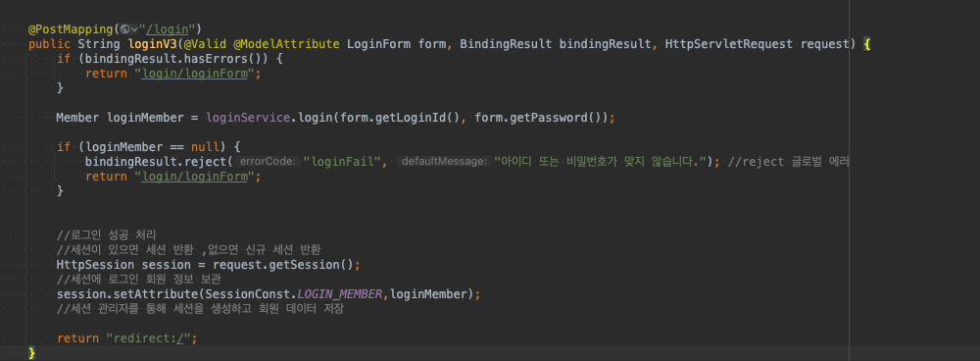This screenshot has width=980, height=361.
Task: Select the LoginForm parameter type
Action: (378, 44)
